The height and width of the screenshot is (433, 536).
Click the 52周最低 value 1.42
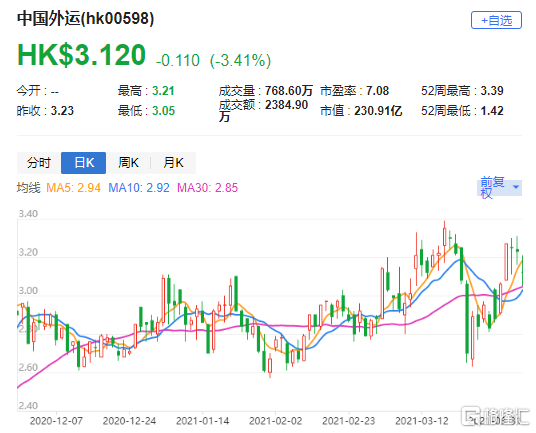pos(492,111)
